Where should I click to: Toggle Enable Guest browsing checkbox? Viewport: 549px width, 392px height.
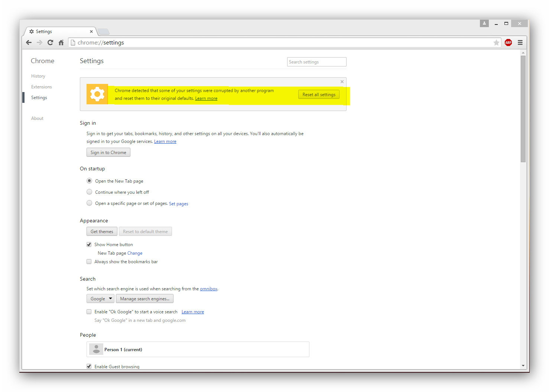click(89, 366)
